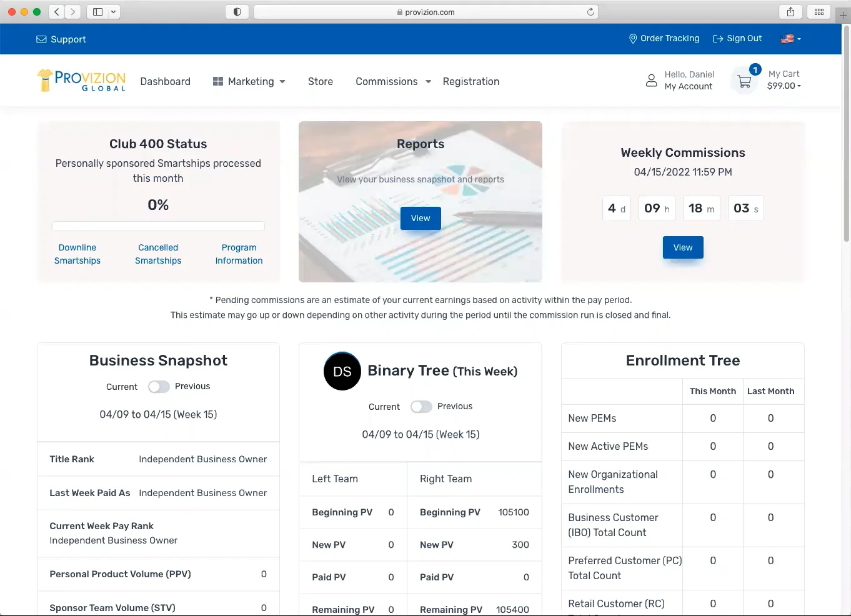Go to the Dashboard menu item
Image resolution: width=851 pixels, height=616 pixels.
(x=166, y=81)
